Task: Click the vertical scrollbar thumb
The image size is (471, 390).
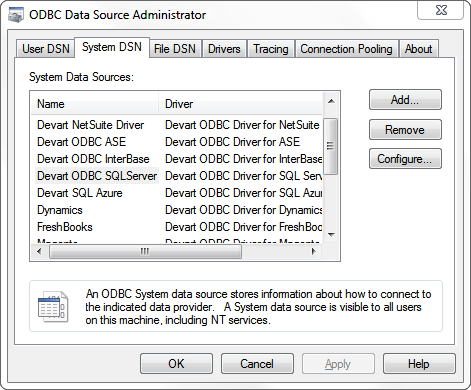Action: (x=331, y=146)
